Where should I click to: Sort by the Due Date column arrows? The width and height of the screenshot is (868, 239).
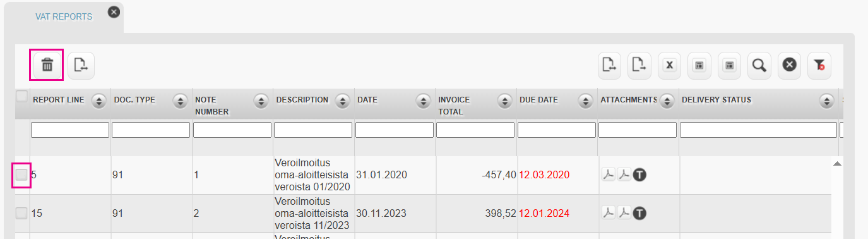tap(585, 101)
